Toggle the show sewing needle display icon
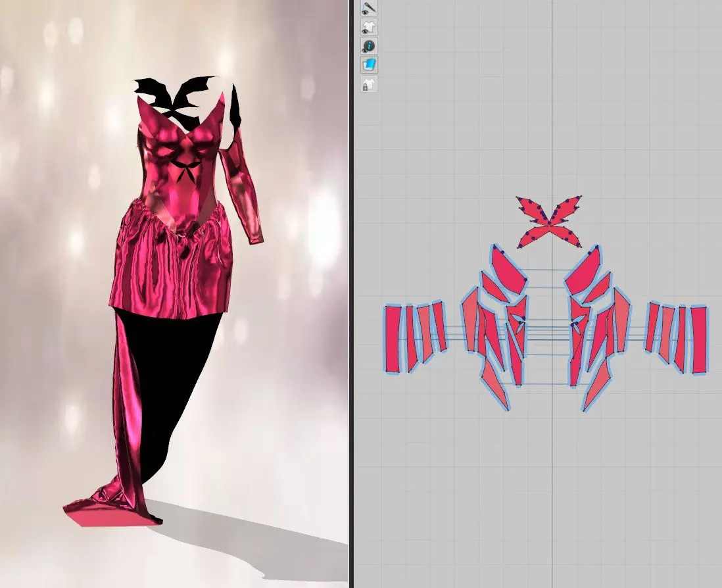 [x=369, y=9]
